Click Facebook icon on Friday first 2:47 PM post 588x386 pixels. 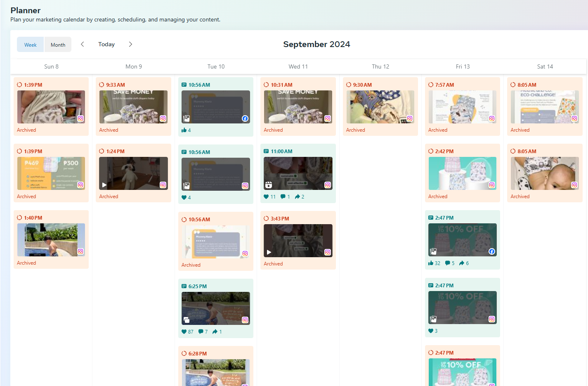pos(492,251)
